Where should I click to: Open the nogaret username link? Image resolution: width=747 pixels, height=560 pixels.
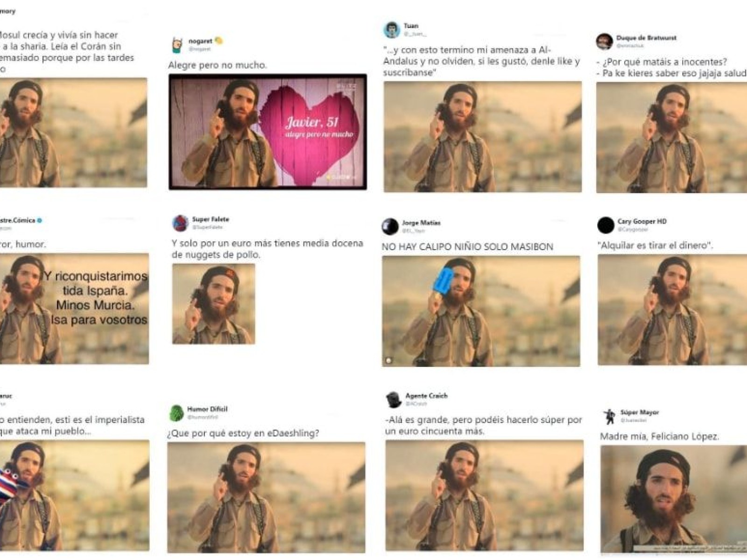[200, 41]
